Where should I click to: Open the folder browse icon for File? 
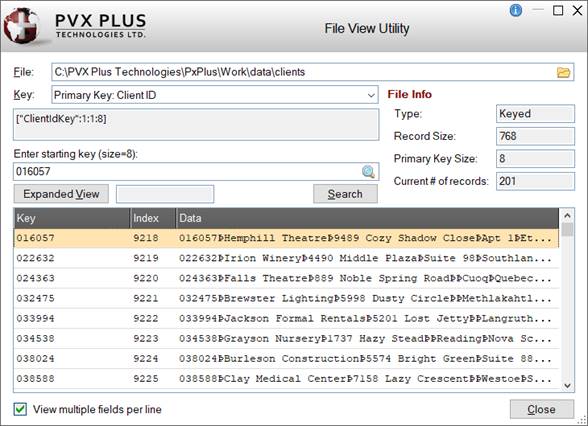click(563, 72)
